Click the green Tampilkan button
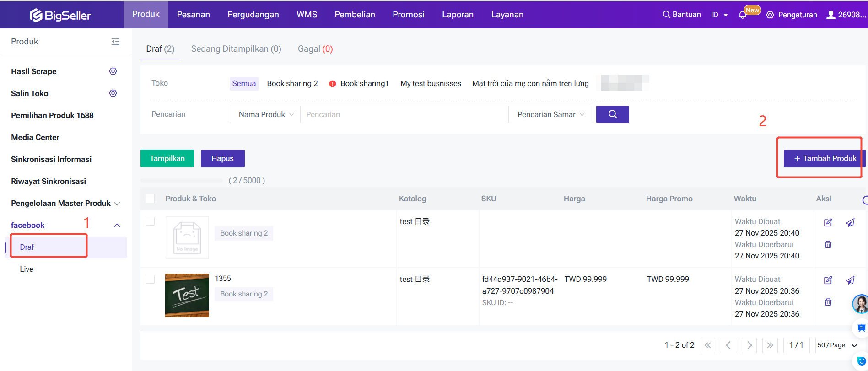The width and height of the screenshot is (868, 371). point(167,158)
